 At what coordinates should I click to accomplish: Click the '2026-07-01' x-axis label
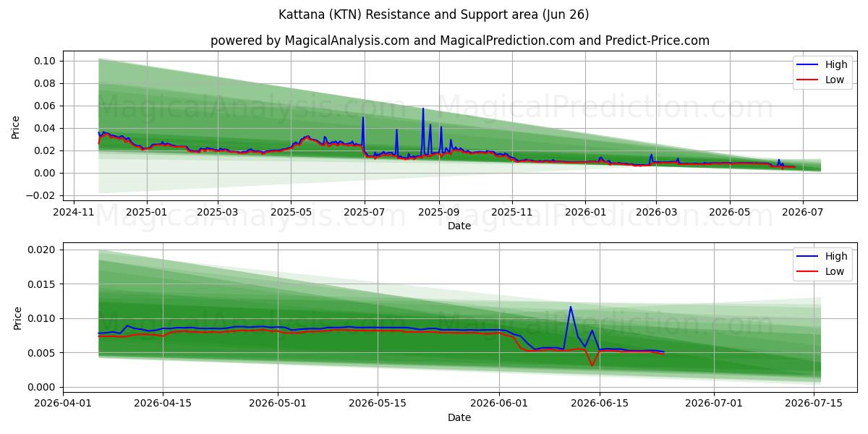coord(714,405)
